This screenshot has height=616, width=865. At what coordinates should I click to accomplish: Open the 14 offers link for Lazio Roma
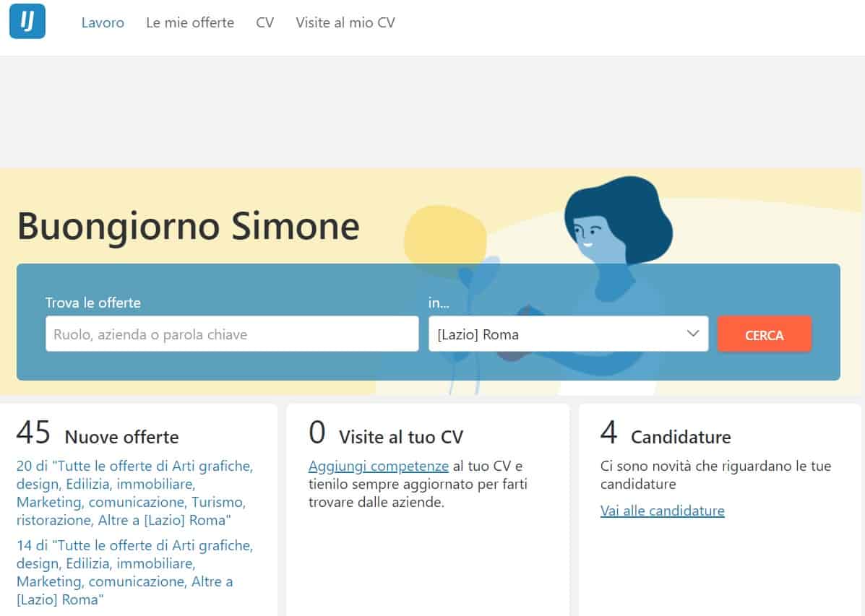click(134, 572)
